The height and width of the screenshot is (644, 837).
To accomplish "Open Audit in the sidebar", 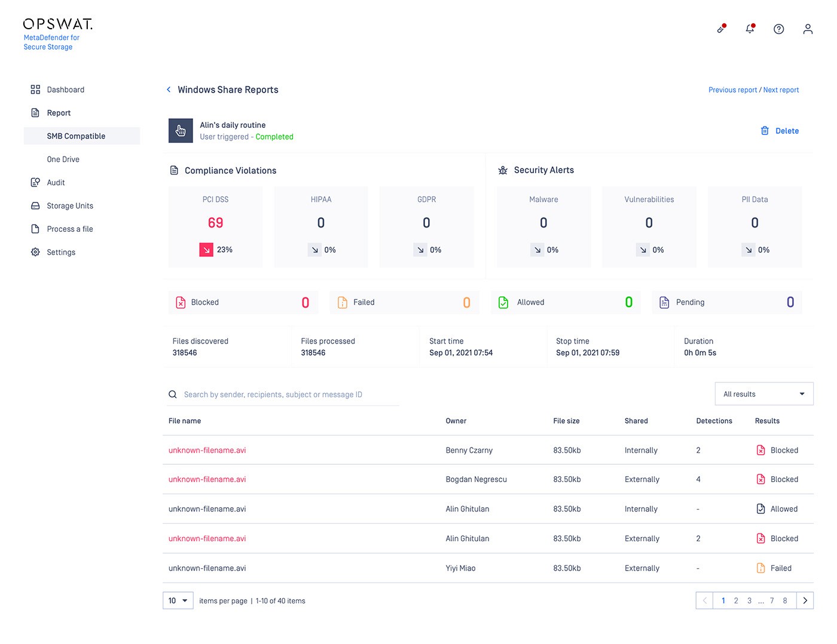I will click(56, 182).
